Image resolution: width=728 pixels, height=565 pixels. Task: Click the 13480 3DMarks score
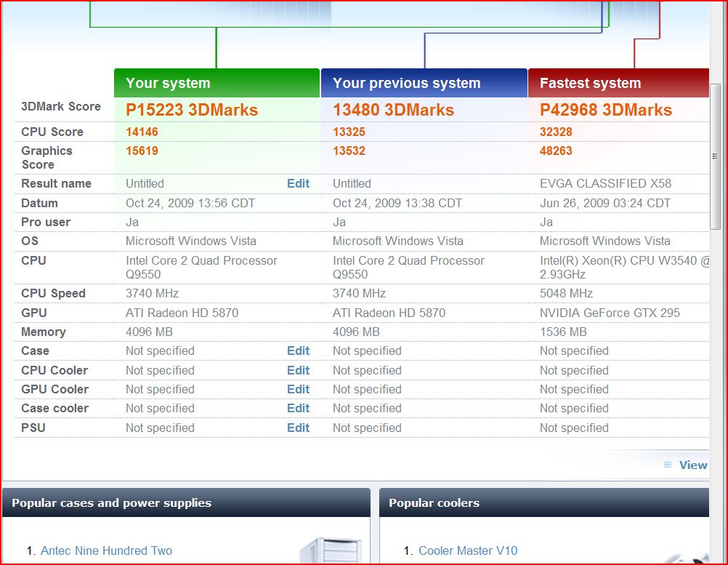pos(393,110)
